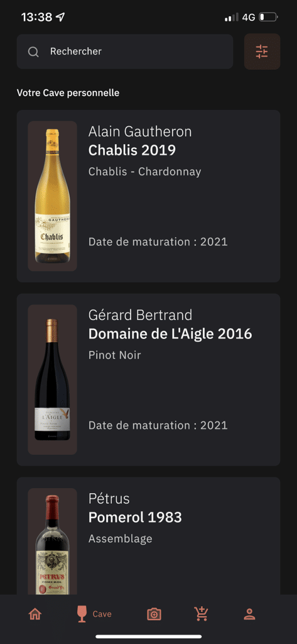Focus the Rechercher search field
This screenshot has height=644, width=297.
(125, 52)
